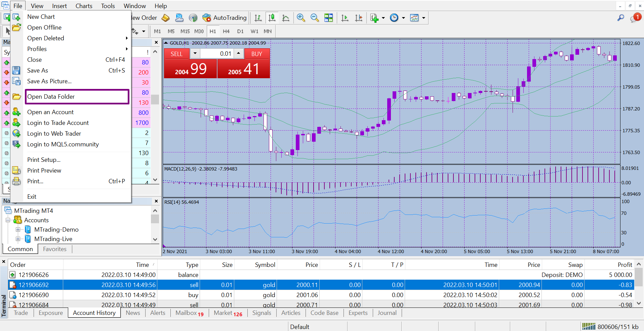
Task: Close the Navigator panel with X
Action: (156, 201)
